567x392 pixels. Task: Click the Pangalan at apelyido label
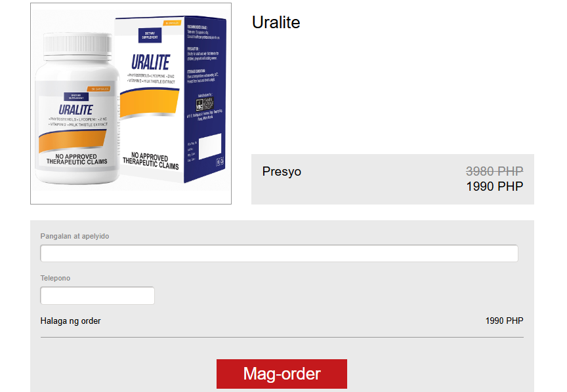point(75,236)
